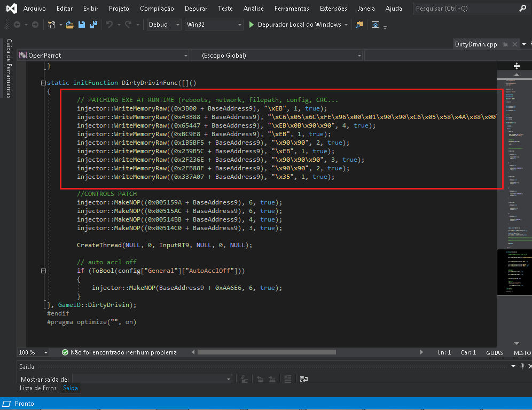Expand the OpenParrot project scope dropdown

pos(185,56)
